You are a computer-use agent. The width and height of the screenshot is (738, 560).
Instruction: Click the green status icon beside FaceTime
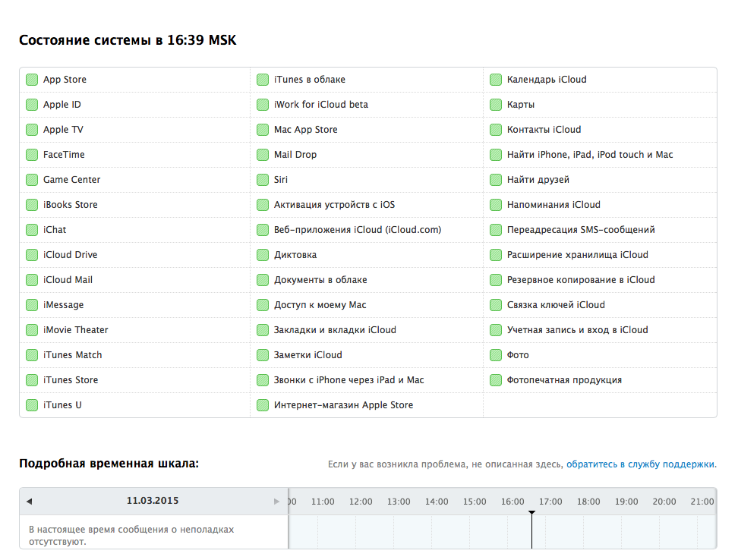click(32, 155)
